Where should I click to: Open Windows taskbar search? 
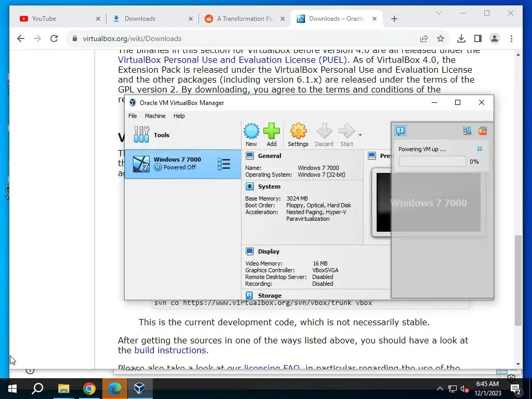(37, 389)
